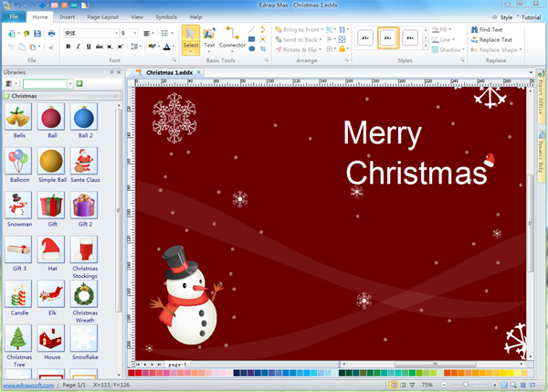Pick the Elk sleigh shape

pyautogui.click(x=51, y=294)
